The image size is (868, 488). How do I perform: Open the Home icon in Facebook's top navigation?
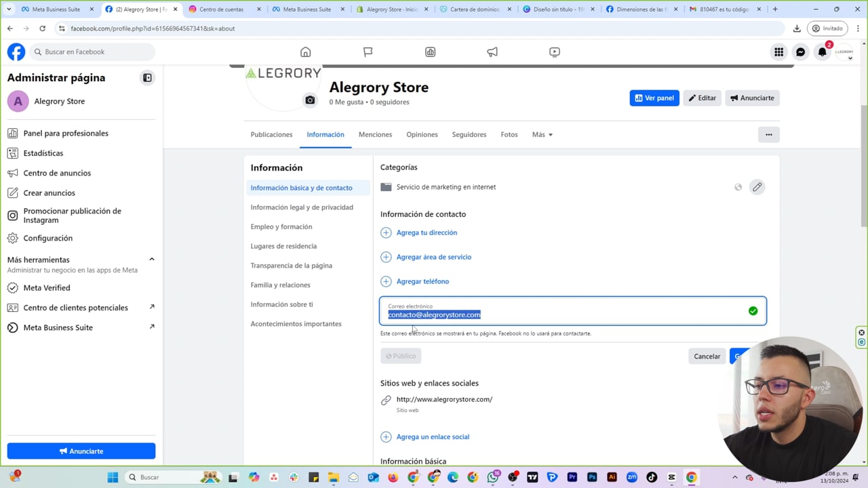coord(305,52)
